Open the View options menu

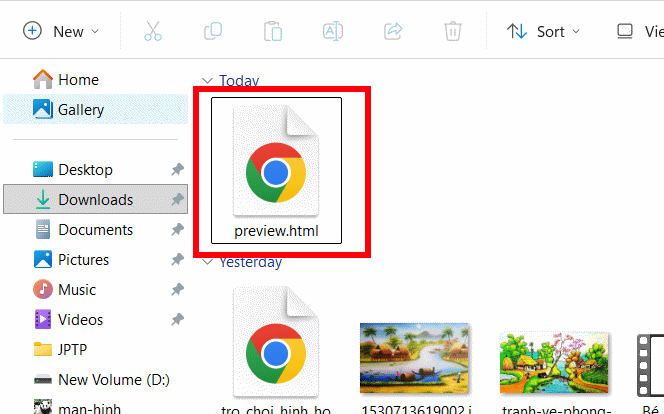pyautogui.click(x=639, y=31)
